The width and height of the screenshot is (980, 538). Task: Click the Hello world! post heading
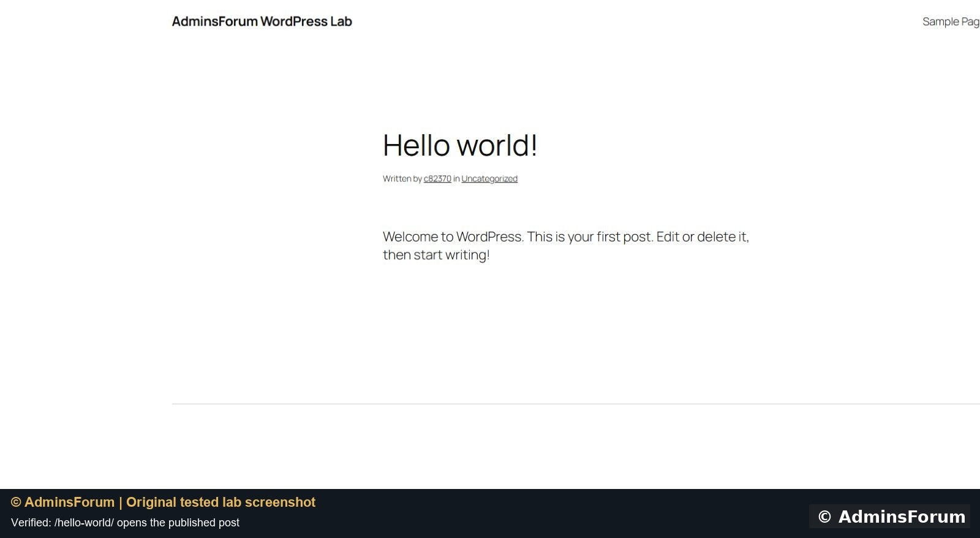coord(460,145)
